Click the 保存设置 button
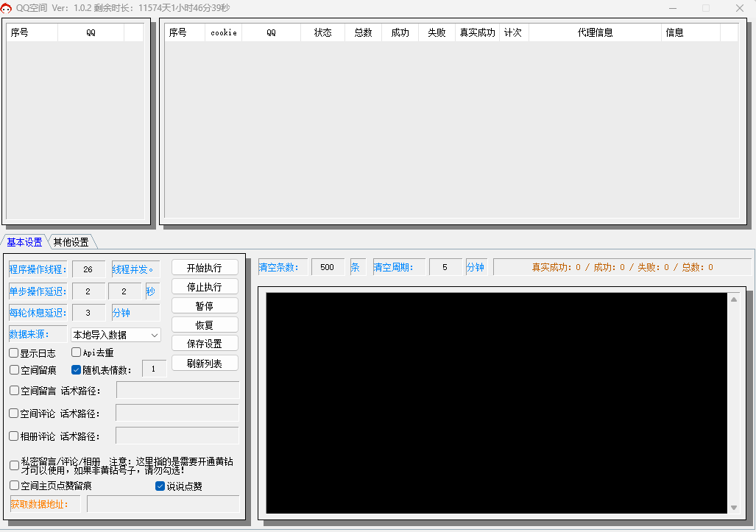 205,344
